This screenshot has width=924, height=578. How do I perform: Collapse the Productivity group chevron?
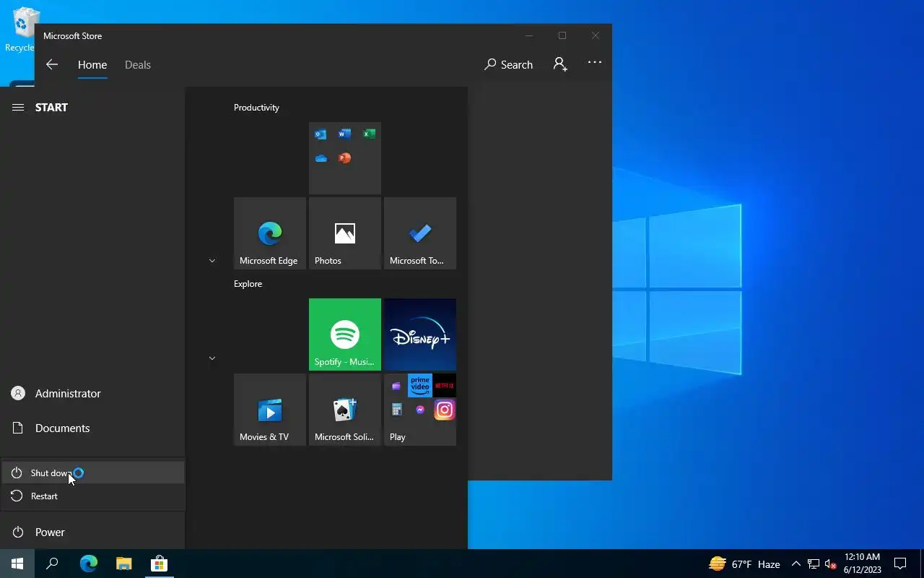tap(212, 260)
